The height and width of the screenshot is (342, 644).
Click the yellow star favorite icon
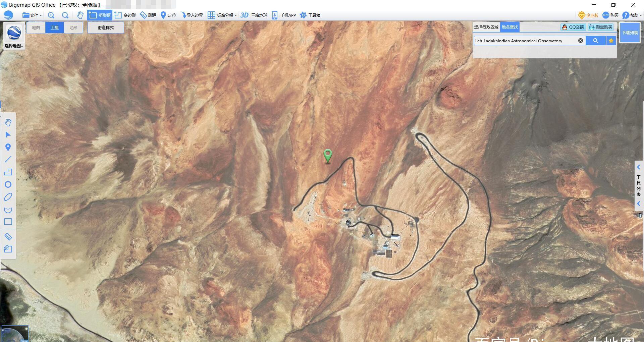(611, 41)
